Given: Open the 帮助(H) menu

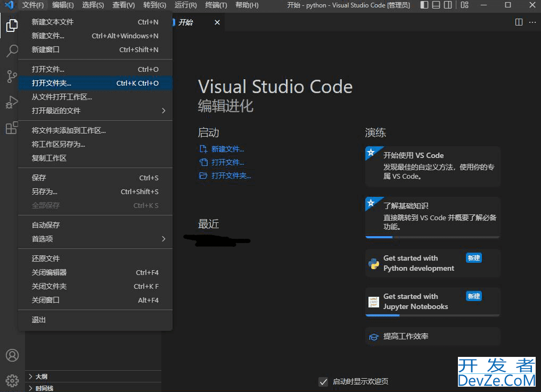Looking at the screenshot, I should (247, 5).
